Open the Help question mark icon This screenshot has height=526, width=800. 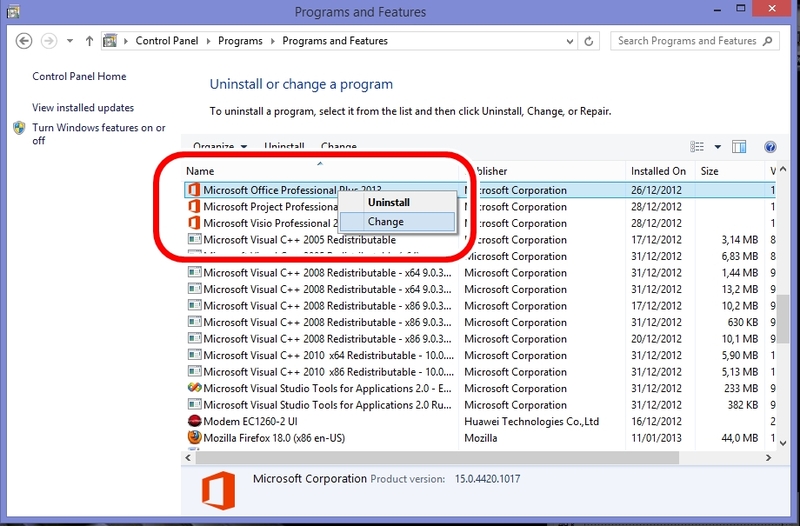click(x=770, y=147)
